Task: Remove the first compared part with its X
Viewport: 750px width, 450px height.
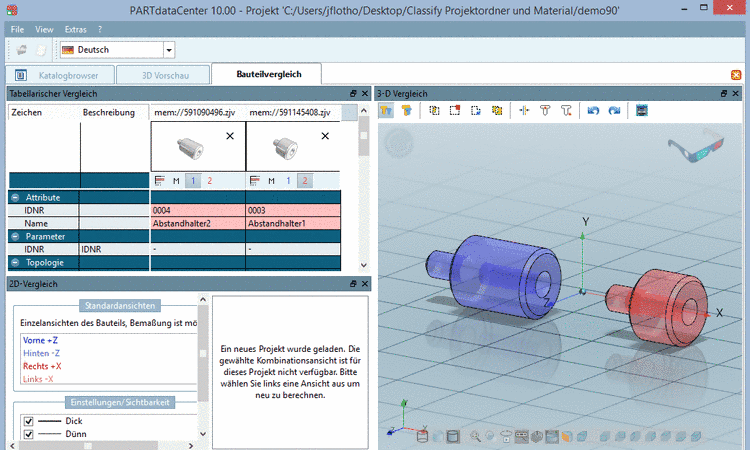Action: tap(230, 136)
